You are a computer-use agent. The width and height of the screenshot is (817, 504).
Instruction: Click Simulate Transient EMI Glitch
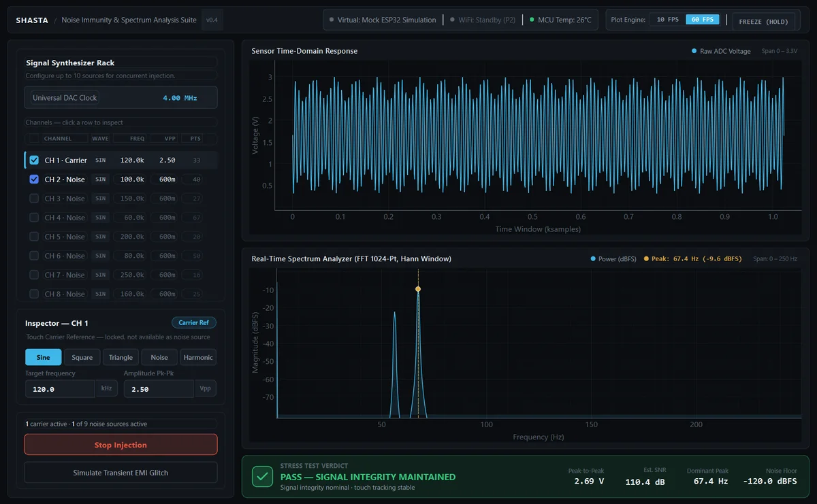(121, 473)
